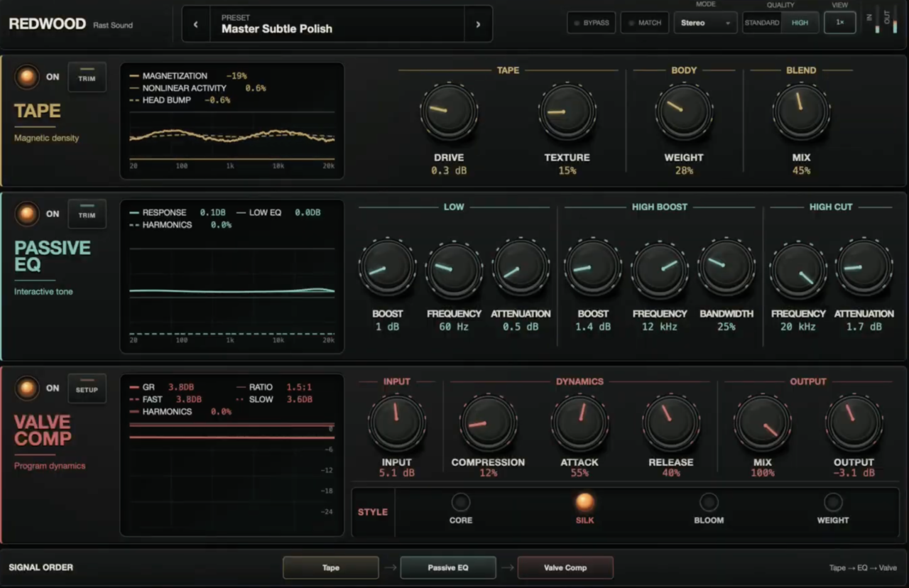Click the Passive EQ block in signal order
This screenshot has height=588, width=909.
click(x=448, y=567)
